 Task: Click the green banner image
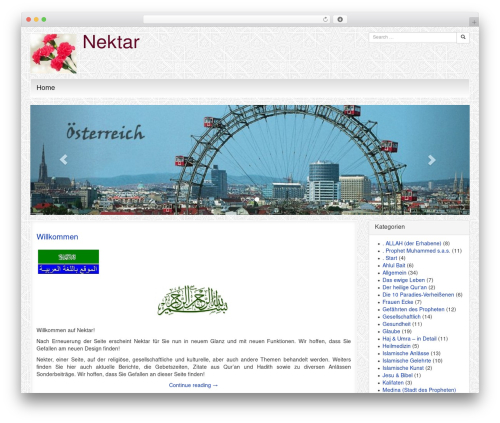[68, 257]
